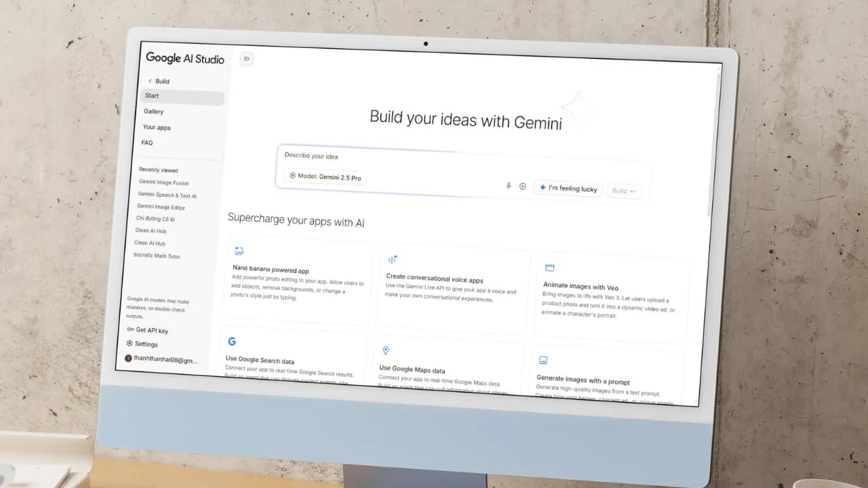This screenshot has width=868, height=488.
Task: Switch to the Gallery section
Action: tap(153, 111)
